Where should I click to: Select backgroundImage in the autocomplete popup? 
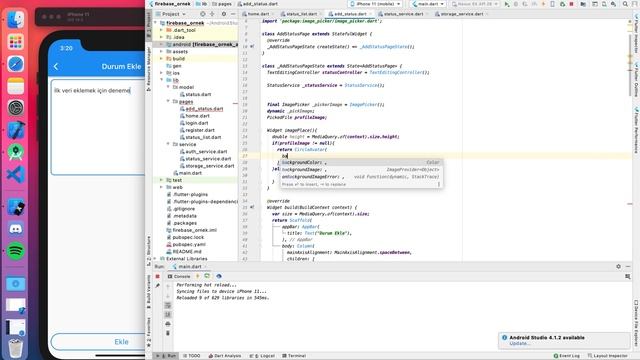361,169
